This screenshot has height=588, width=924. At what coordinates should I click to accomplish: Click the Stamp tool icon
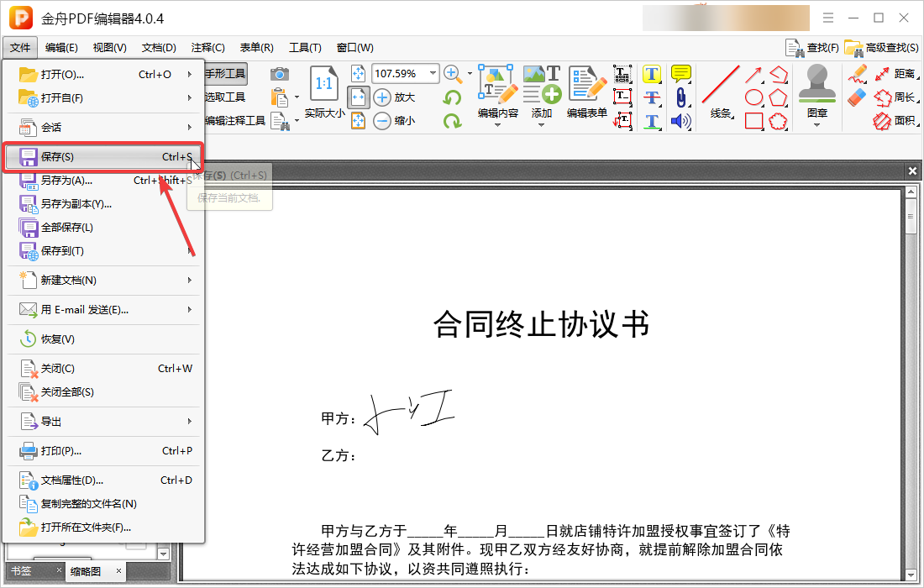pyautogui.click(x=816, y=85)
